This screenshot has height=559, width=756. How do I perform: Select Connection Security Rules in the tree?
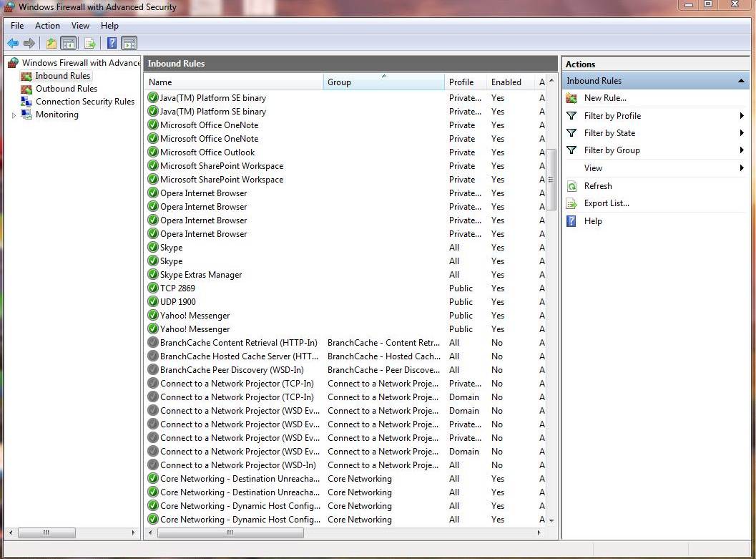(x=85, y=102)
